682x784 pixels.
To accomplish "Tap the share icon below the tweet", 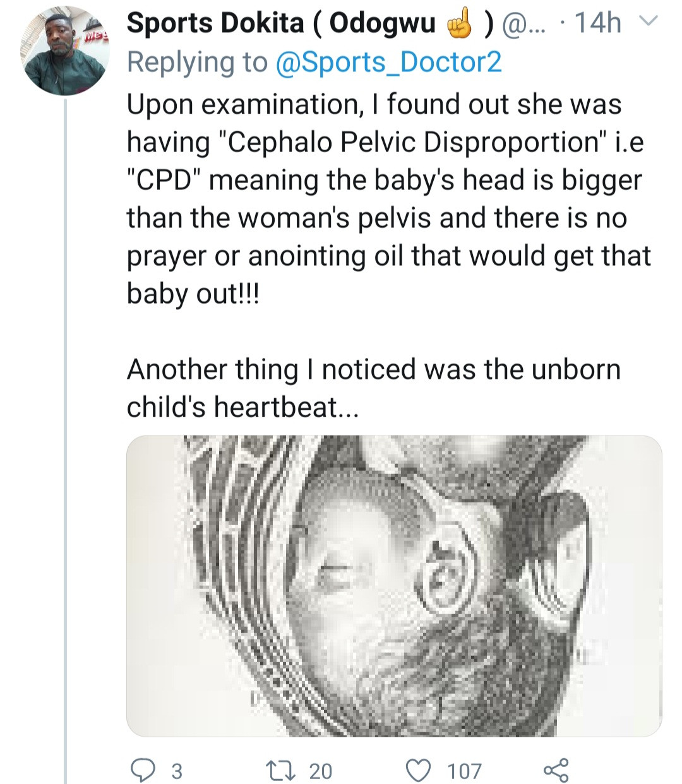I will tap(556, 770).
